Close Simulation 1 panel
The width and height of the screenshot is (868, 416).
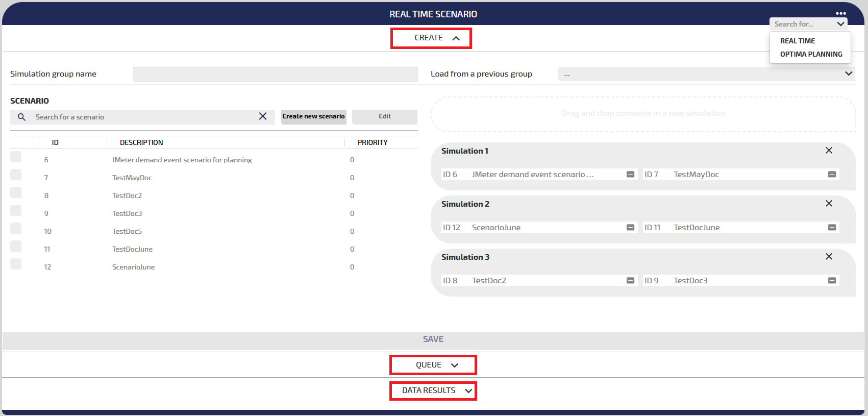tap(829, 150)
